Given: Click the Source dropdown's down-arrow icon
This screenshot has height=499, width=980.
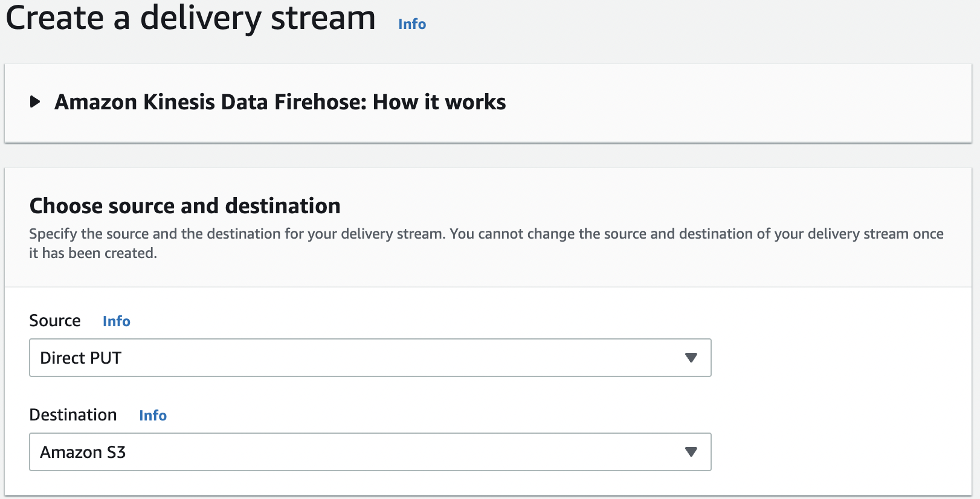Looking at the screenshot, I should click(691, 358).
